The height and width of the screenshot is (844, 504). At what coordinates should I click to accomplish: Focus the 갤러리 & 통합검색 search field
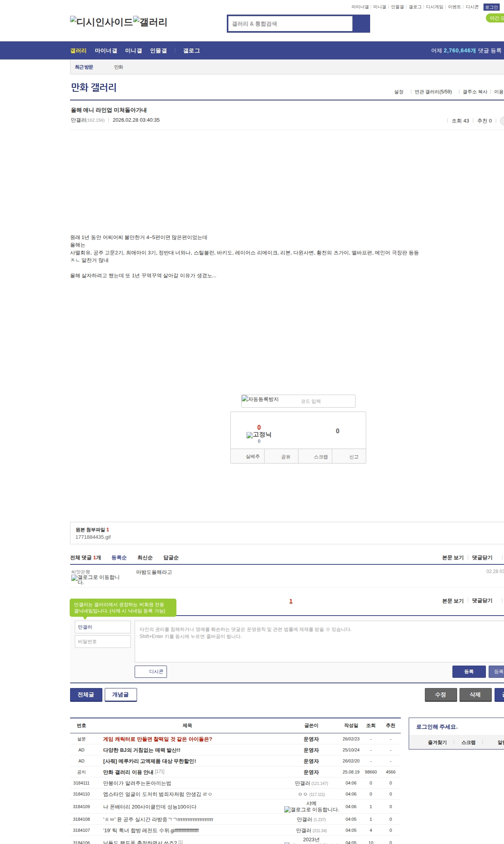tap(290, 24)
